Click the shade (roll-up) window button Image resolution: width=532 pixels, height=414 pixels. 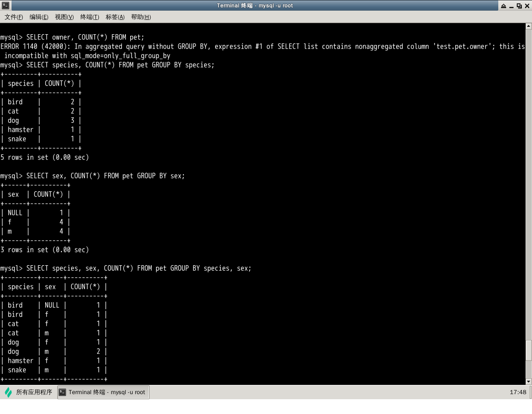[502, 6]
